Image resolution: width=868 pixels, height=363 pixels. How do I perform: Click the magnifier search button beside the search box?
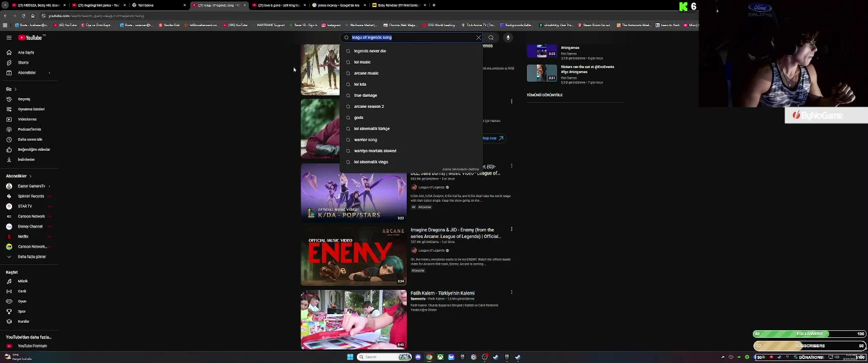[x=491, y=37]
